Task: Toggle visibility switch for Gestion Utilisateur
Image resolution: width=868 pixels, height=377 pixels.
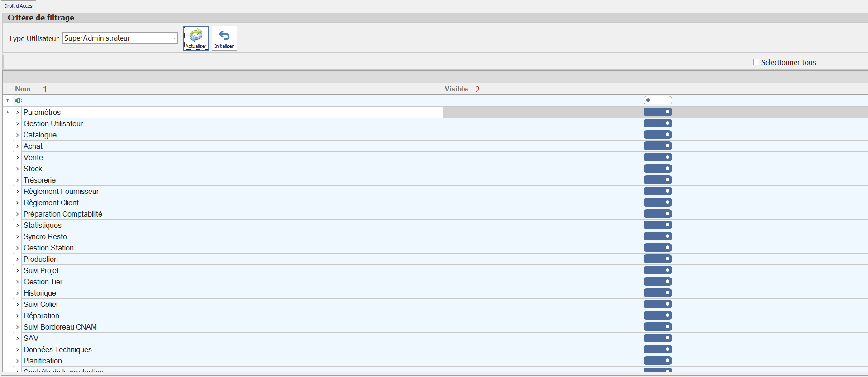Action: click(658, 123)
